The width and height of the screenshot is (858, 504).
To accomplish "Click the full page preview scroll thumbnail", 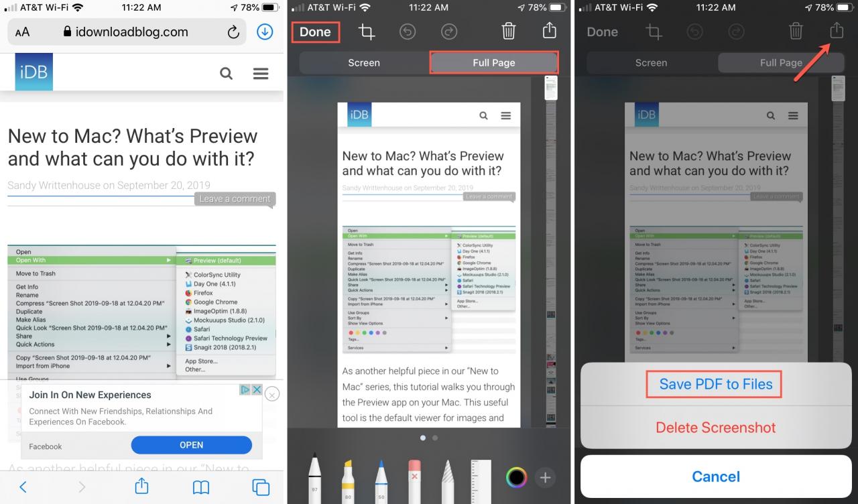I will (551, 89).
